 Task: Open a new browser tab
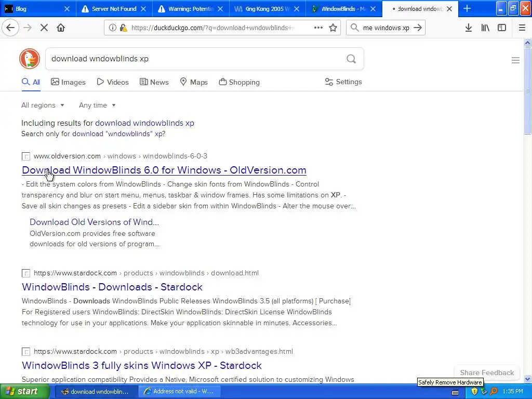coord(467,9)
